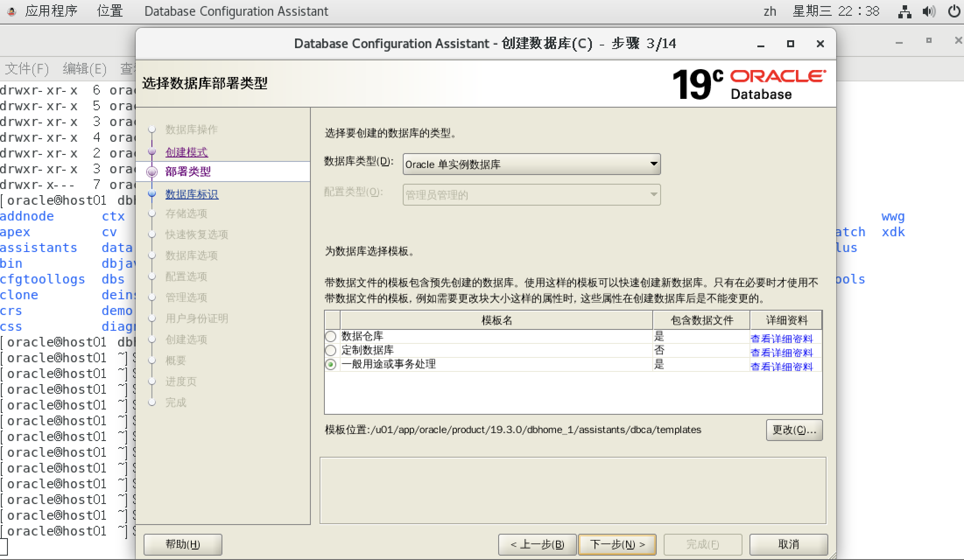This screenshot has height=560, width=964.
Task: Open the 应用程序 menu via its red icon
Action: click(x=11, y=11)
